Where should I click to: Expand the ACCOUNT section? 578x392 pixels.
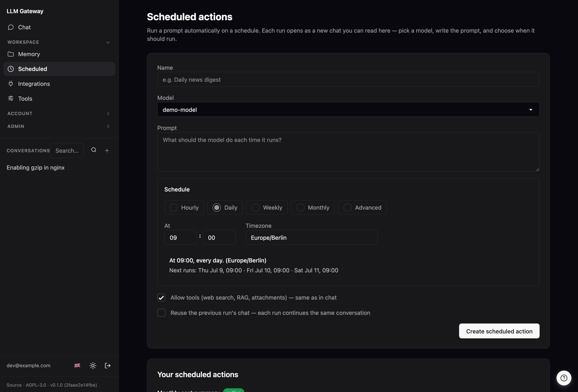pyautogui.click(x=59, y=114)
